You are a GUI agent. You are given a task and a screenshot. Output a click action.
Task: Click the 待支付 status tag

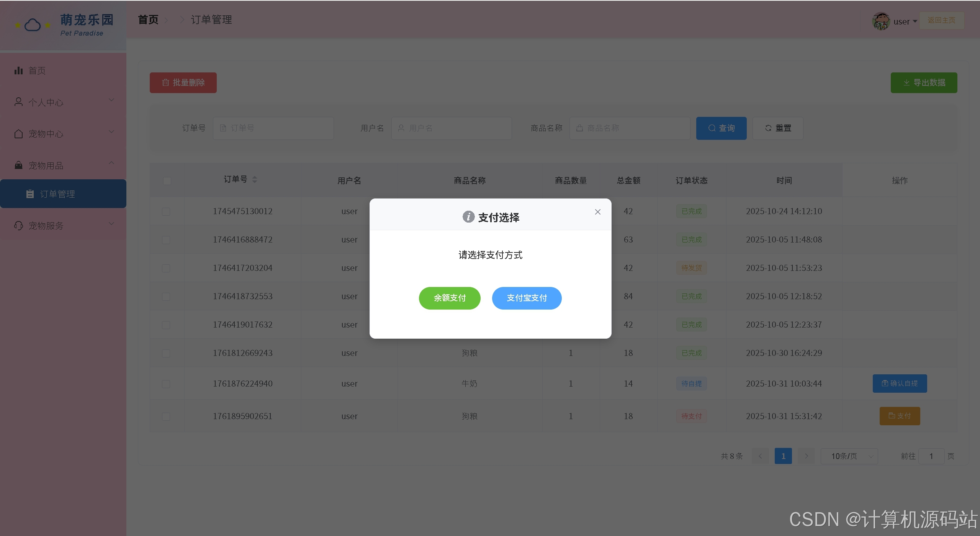[x=691, y=416]
